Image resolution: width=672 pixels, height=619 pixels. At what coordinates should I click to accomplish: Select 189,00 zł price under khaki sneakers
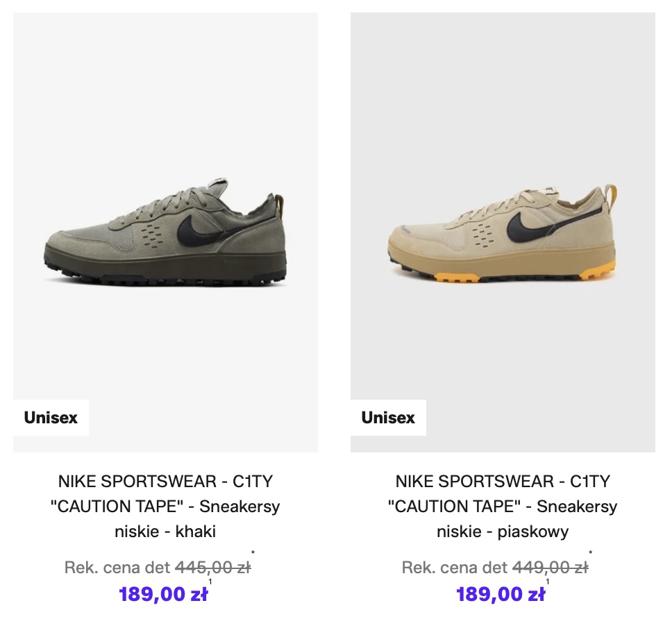163,595
